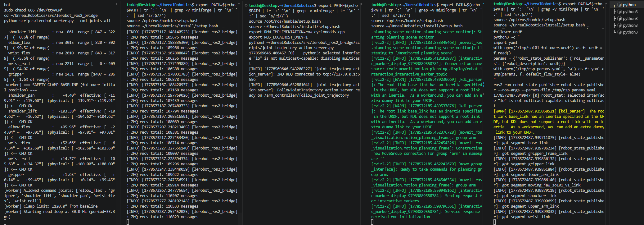
Task: Click the 'gripper : raw 1431' reading
Action: [60, 77]
